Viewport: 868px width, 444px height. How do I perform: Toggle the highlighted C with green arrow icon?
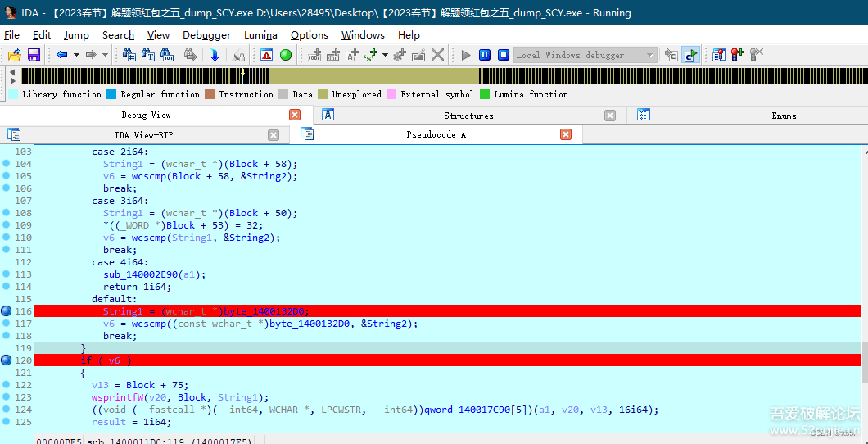tap(690, 55)
